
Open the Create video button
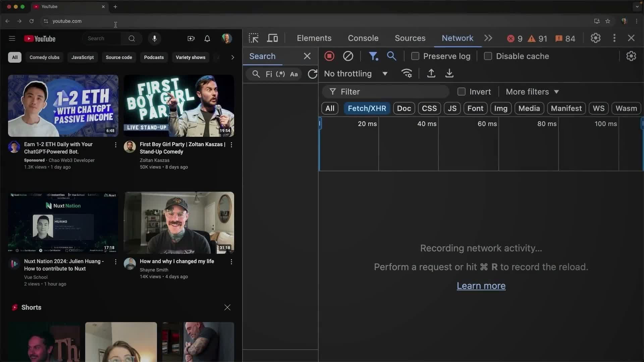(x=191, y=39)
